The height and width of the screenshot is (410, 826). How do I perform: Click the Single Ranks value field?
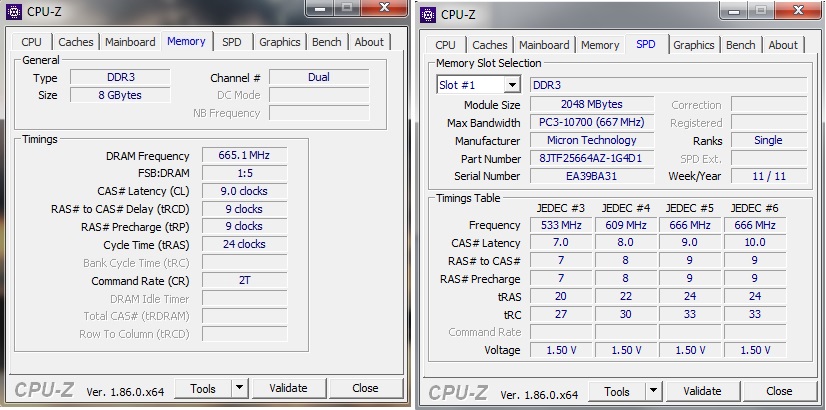[769, 140]
